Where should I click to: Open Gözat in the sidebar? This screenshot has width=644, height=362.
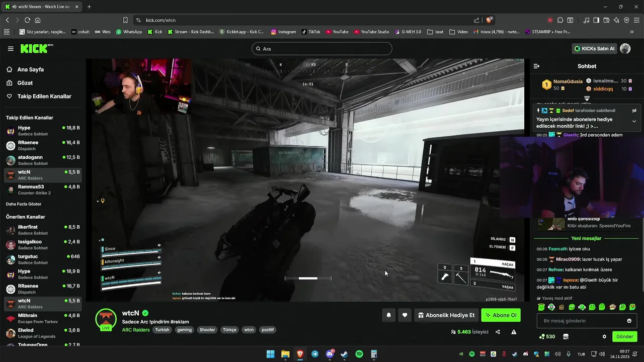25,82
